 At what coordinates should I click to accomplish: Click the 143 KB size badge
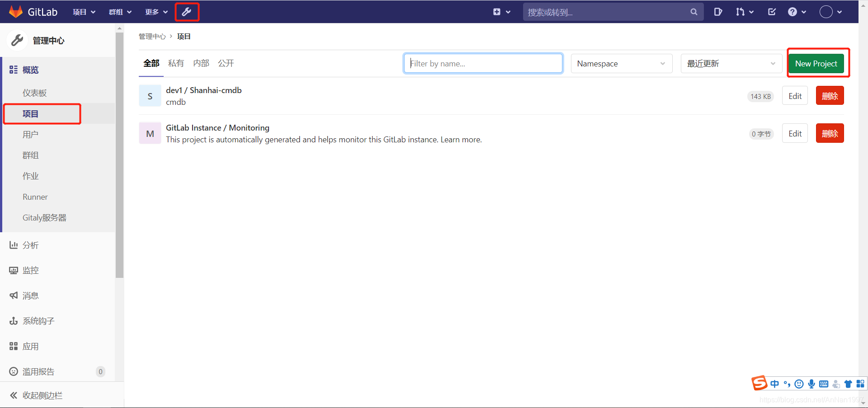coord(760,96)
